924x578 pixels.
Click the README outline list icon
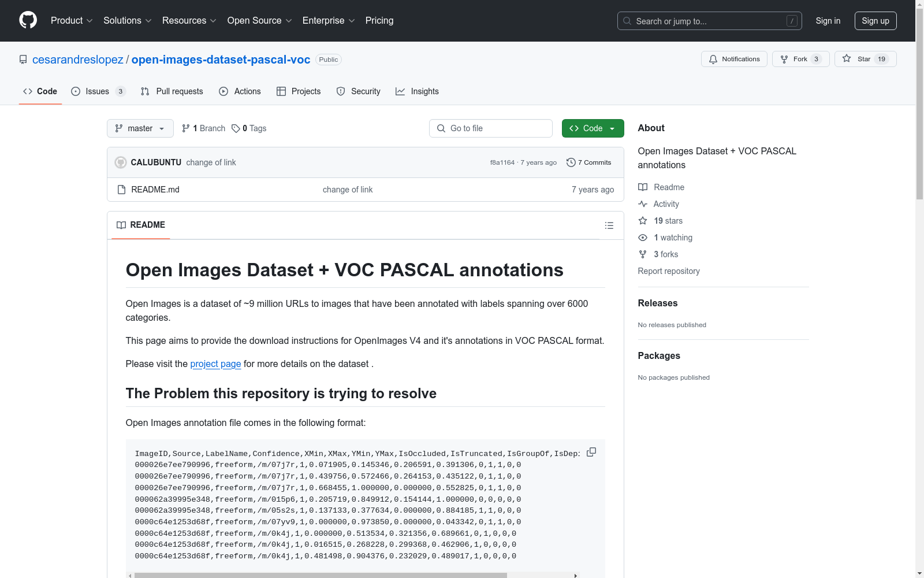click(x=609, y=225)
